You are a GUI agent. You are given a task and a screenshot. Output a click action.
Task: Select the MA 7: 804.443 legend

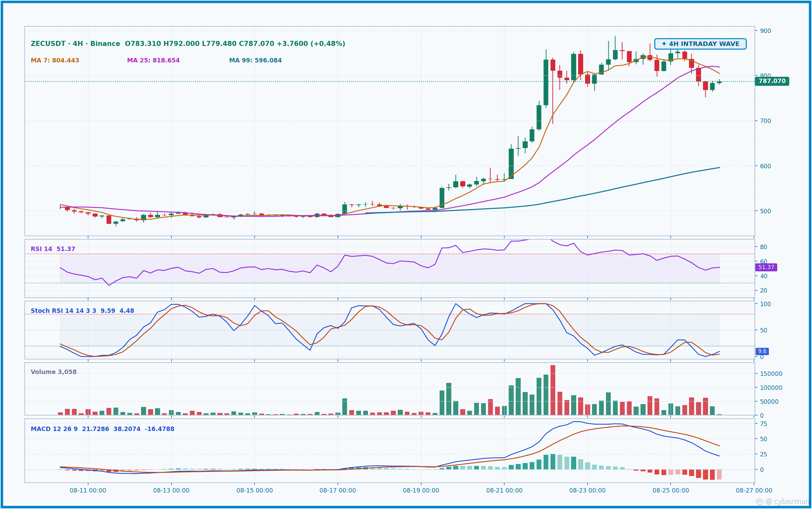[55, 60]
